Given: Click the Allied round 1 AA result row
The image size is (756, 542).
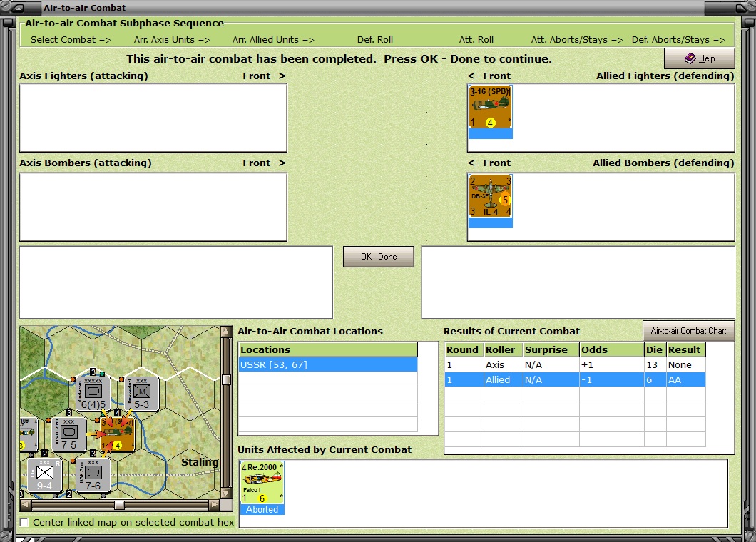Looking at the screenshot, I should [575, 380].
